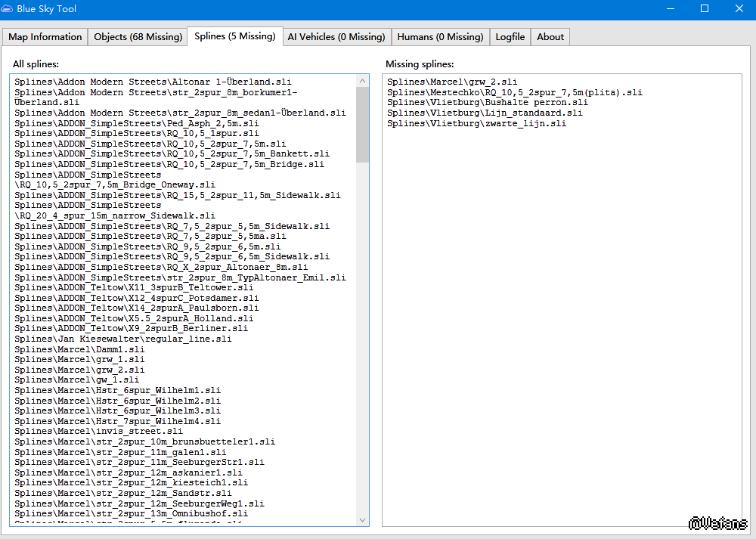Switch to Objects (68 Missing) tab
This screenshot has width=756, height=539.
pos(138,37)
